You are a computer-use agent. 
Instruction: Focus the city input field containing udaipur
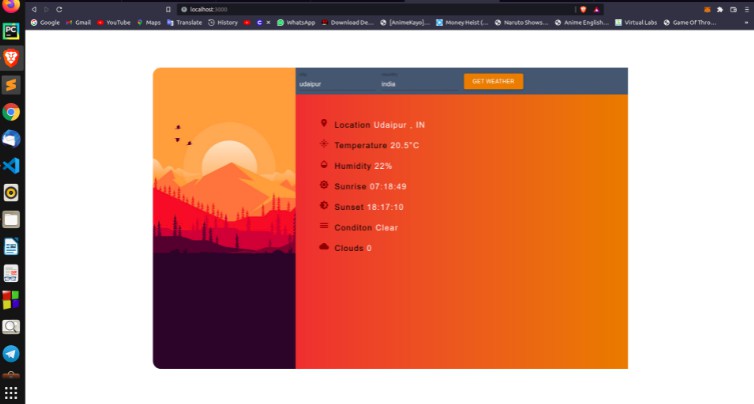[x=333, y=84]
